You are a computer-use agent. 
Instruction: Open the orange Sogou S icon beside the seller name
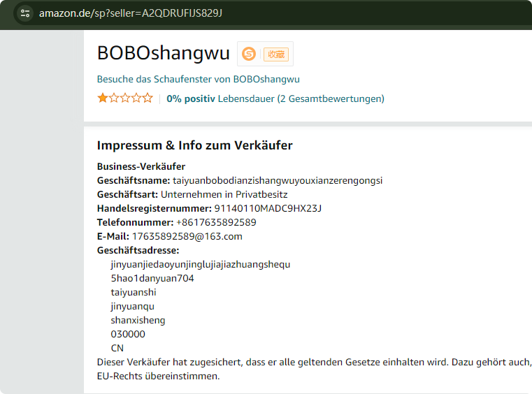[x=249, y=54]
